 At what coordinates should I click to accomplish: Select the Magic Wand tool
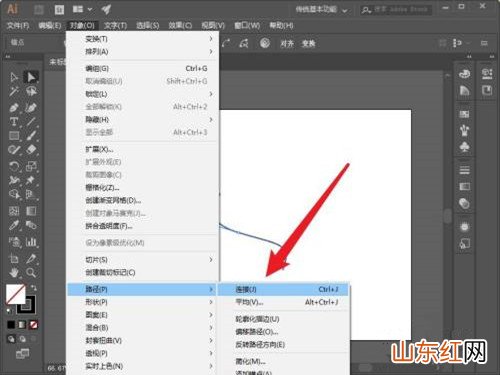pyautogui.click(x=14, y=91)
